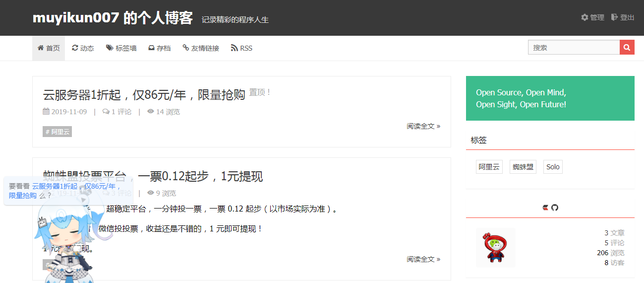The image size is (644, 283).
Task: Open the 存档 archive page
Action: [160, 48]
